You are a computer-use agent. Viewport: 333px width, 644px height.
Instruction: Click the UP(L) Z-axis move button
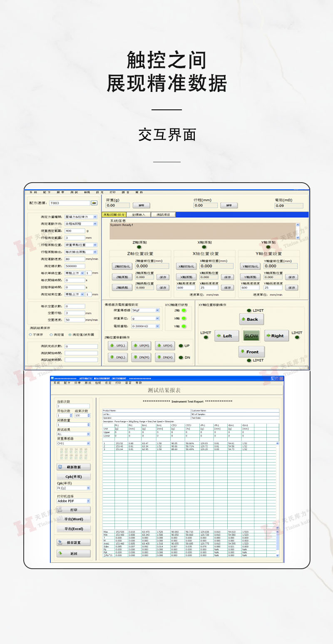(117, 346)
